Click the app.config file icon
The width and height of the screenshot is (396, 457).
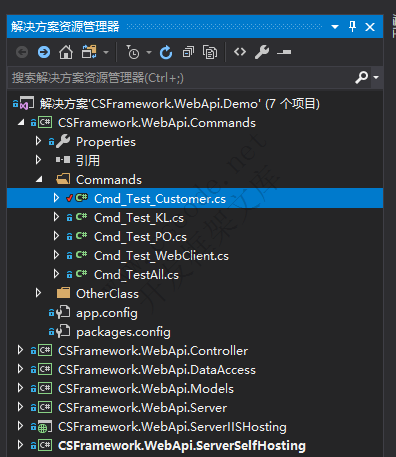click(63, 313)
